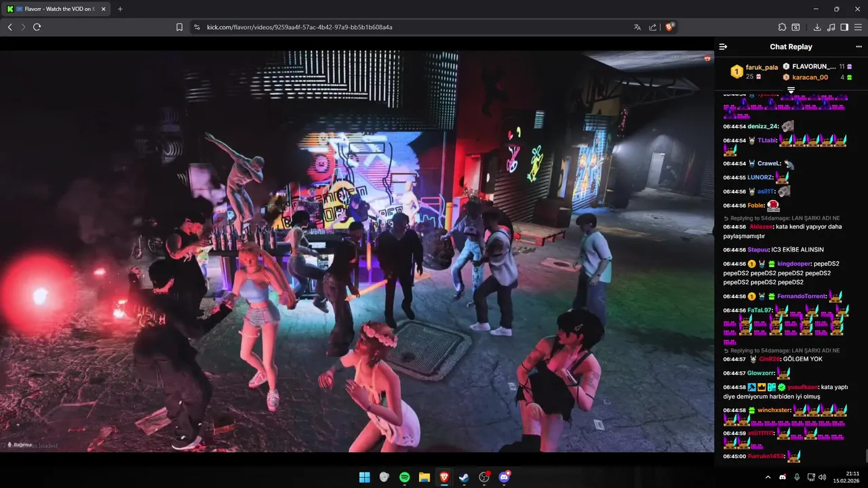Open Discord tray icon
The image size is (868, 488).
point(783,477)
